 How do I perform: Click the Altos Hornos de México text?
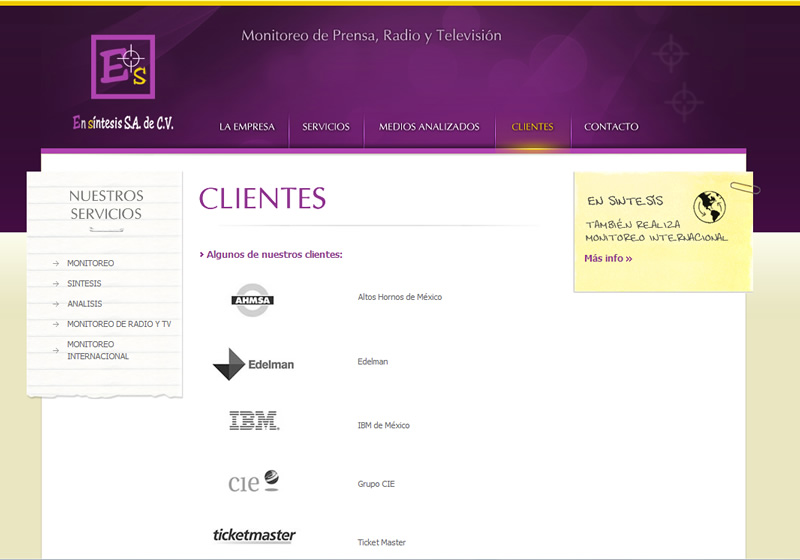click(400, 297)
